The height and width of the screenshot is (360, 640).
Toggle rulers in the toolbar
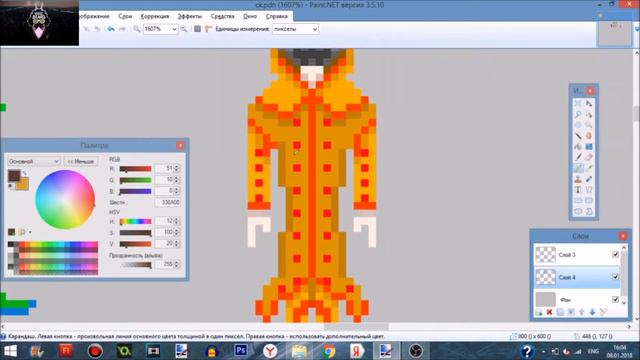pos(209,29)
